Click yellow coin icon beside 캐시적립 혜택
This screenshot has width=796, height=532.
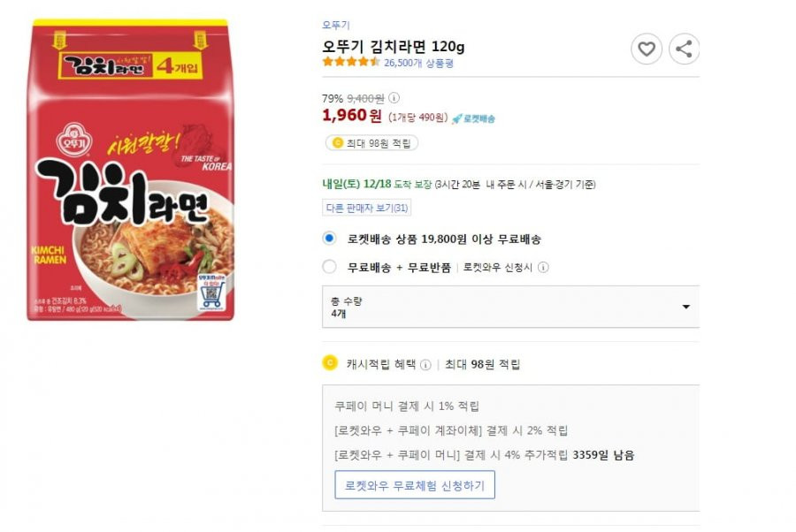[x=330, y=363]
